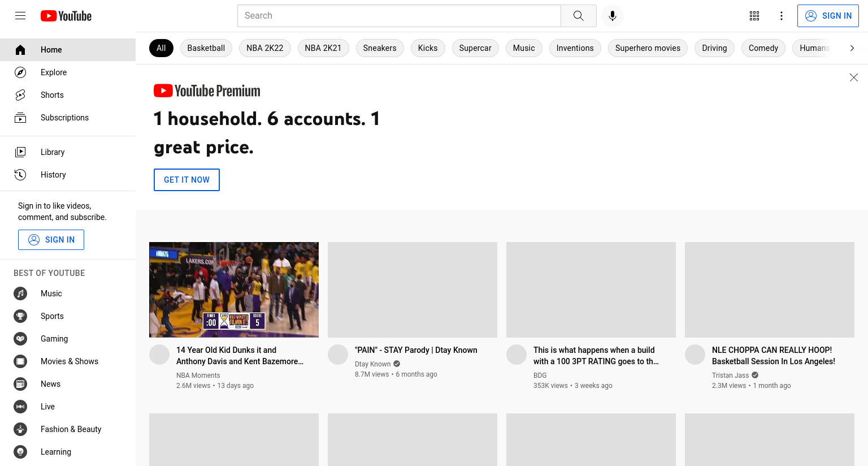Select the Kicks chip
This screenshot has height=466, width=868.
click(428, 48)
